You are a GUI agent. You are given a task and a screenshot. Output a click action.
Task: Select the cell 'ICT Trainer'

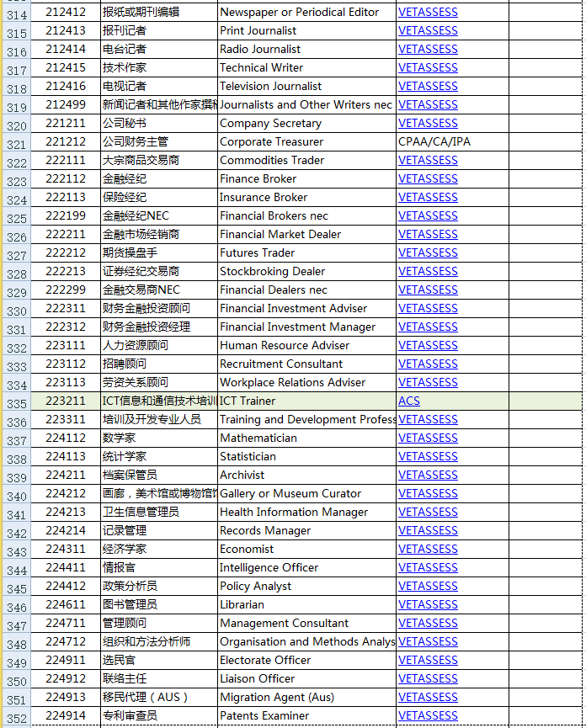point(306,401)
